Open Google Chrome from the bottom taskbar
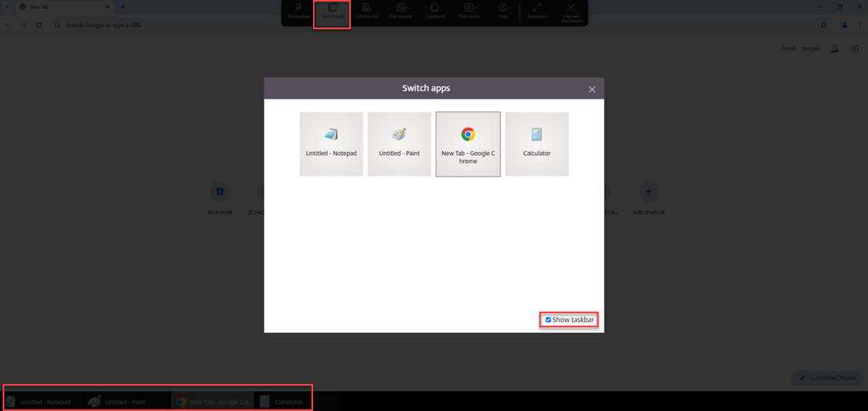 click(213, 402)
